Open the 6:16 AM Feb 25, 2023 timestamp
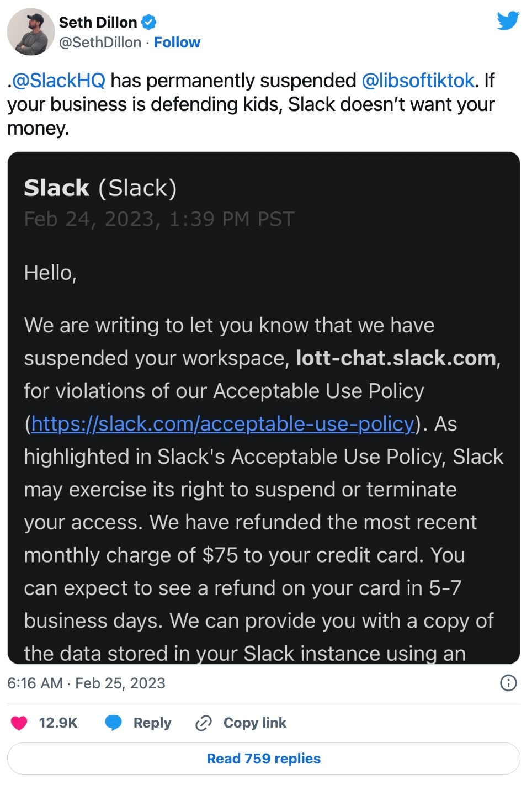This screenshot has width=532, height=785. (x=86, y=683)
